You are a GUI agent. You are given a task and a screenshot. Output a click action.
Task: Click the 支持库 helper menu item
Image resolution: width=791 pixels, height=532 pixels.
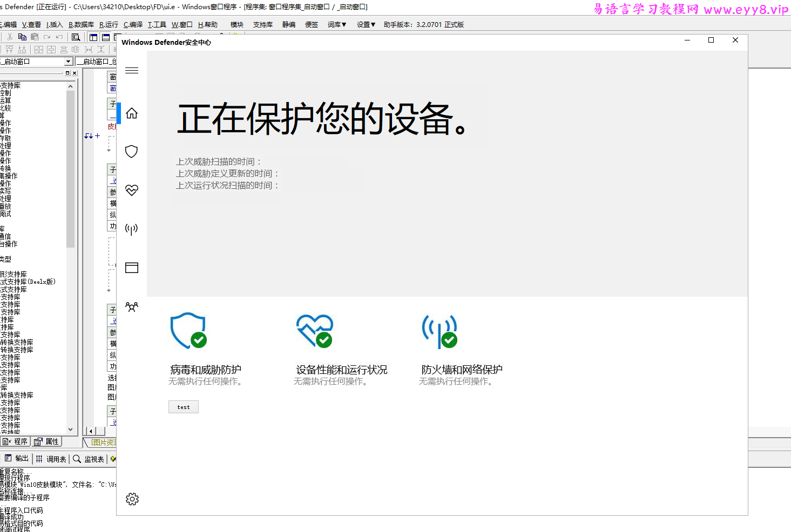click(263, 24)
